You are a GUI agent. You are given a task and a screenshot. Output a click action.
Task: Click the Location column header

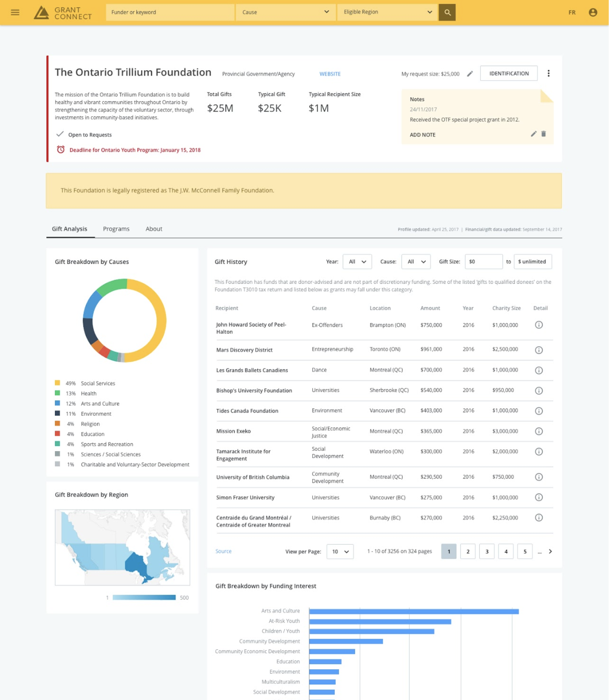380,308
